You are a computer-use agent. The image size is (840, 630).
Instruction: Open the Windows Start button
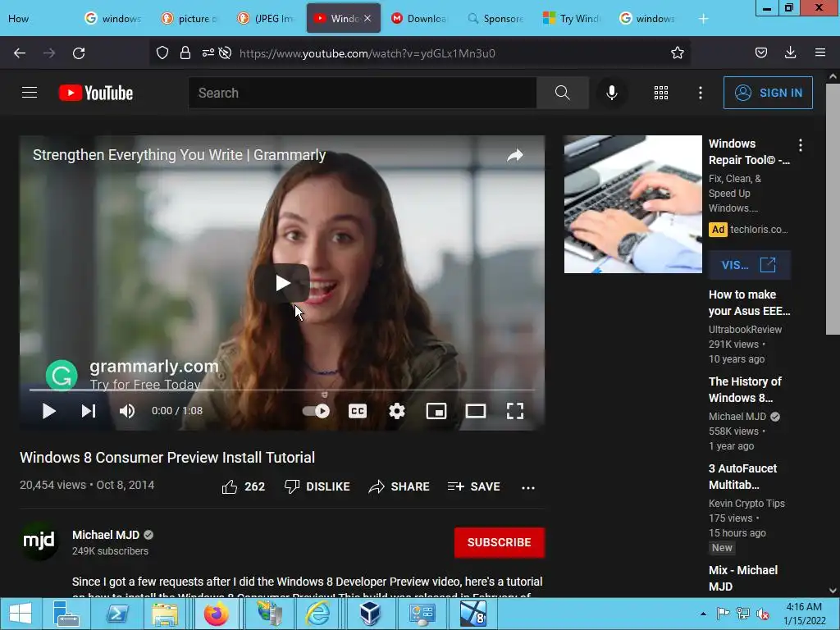21,614
